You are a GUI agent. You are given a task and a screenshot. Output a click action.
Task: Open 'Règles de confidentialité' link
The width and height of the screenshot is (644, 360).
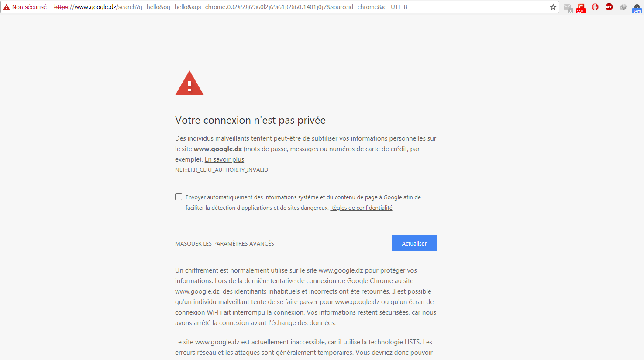361,208
